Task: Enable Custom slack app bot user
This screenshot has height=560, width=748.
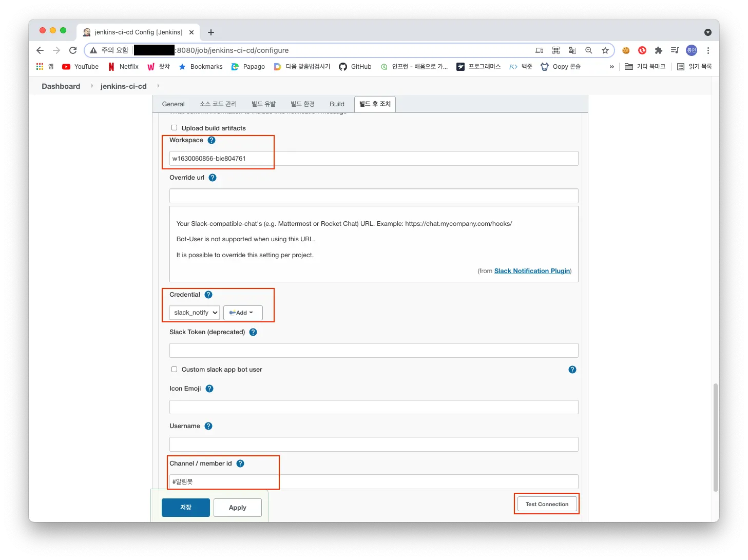Action: 174,370
